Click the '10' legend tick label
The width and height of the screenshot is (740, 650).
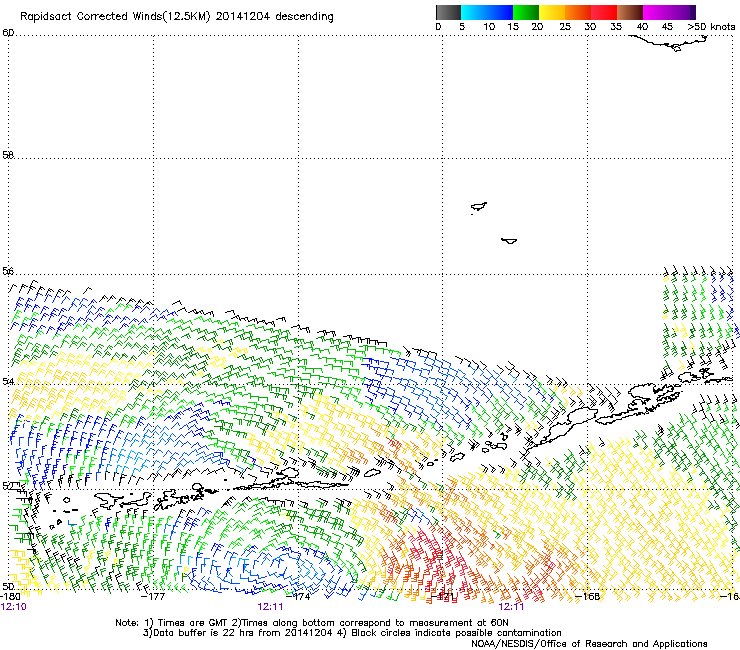coord(489,26)
